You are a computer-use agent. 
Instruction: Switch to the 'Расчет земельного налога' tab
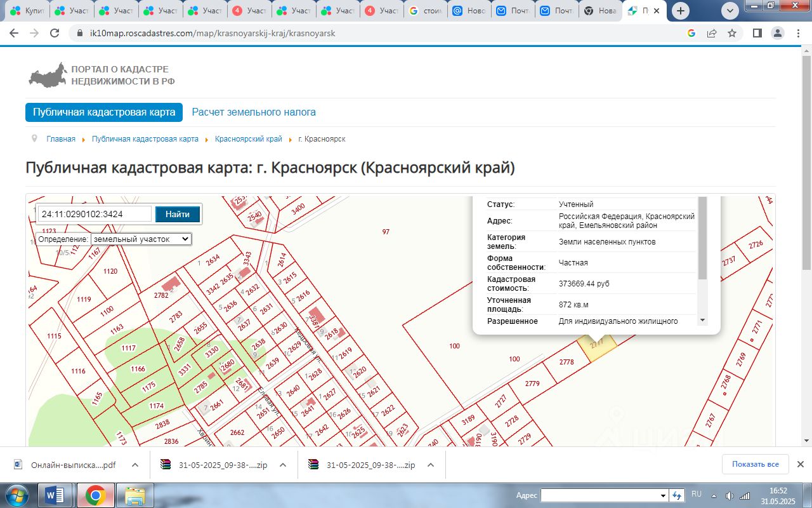pos(254,112)
